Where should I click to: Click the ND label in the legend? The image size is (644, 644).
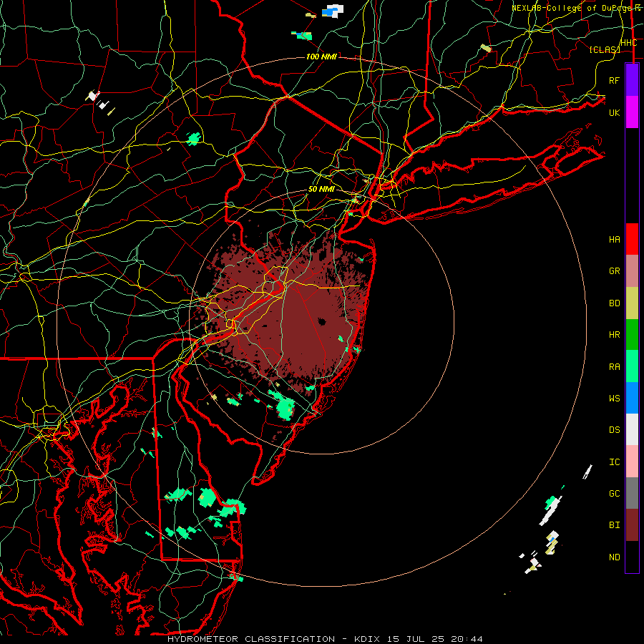tap(614, 557)
